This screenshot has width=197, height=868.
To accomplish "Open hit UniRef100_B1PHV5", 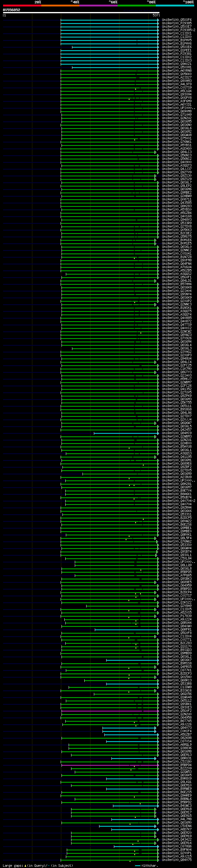I will (177, 40).
